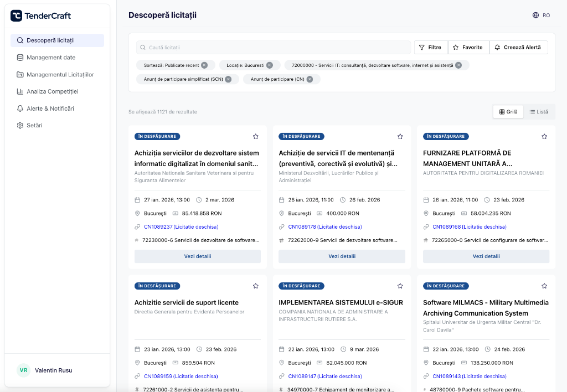The height and width of the screenshot is (392, 567).
Task: Clear the Anunț de participare (CN) filter
Action: tap(310, 79)
